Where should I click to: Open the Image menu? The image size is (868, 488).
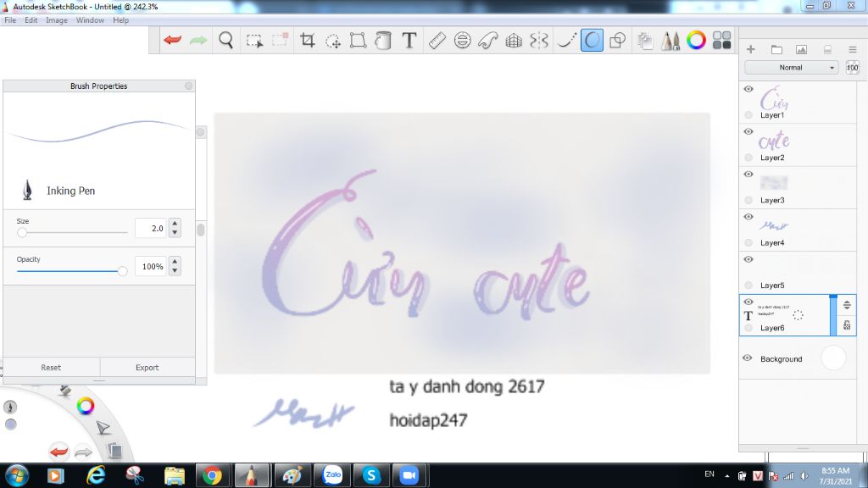[x=56, y=19]
